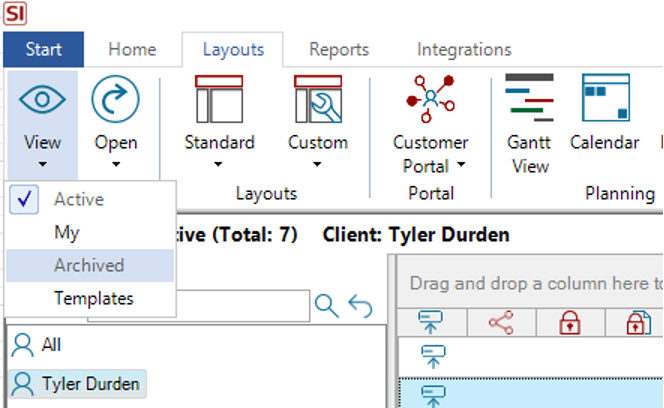Select the Standard layouts icon

(x=219, y=100)
